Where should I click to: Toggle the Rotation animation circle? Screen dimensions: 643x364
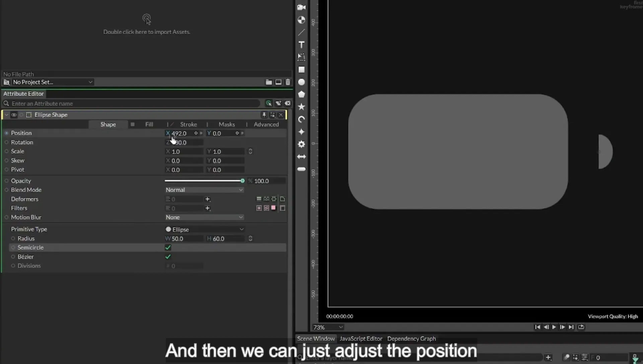6,142
